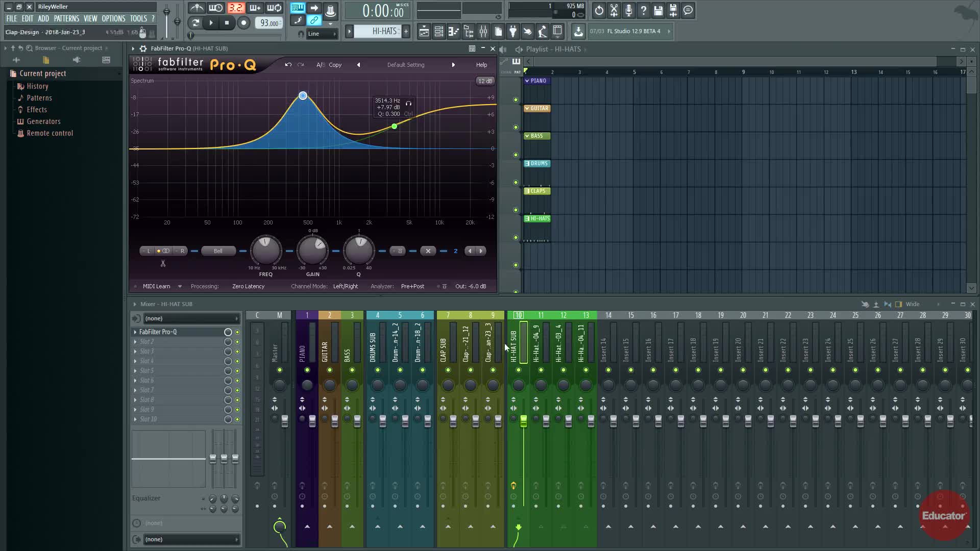Open the TOOLS menu

pos(138,18)
